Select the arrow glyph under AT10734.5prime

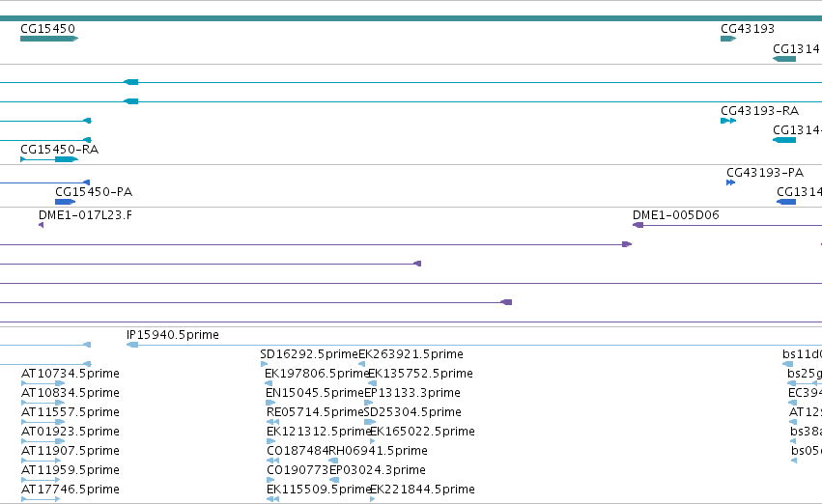point(43,383)
